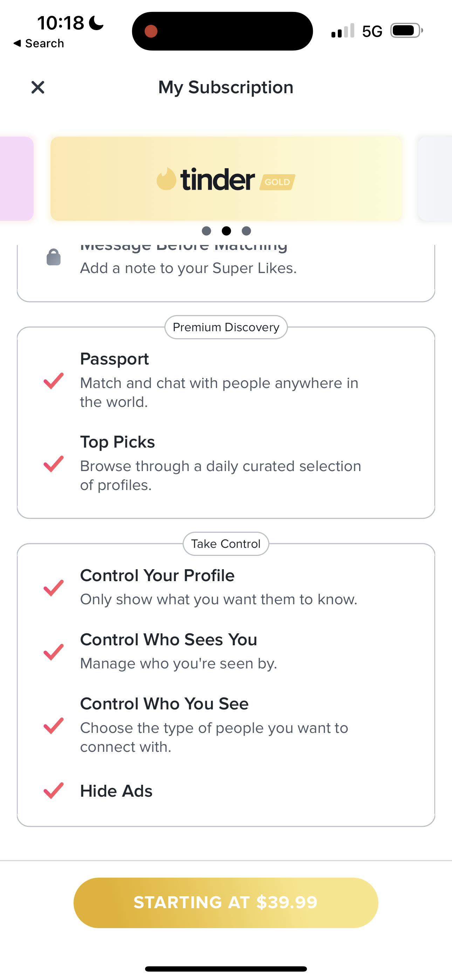Select the third carousel page dot
Screen dimensions: 452x980
pos(247,231)
